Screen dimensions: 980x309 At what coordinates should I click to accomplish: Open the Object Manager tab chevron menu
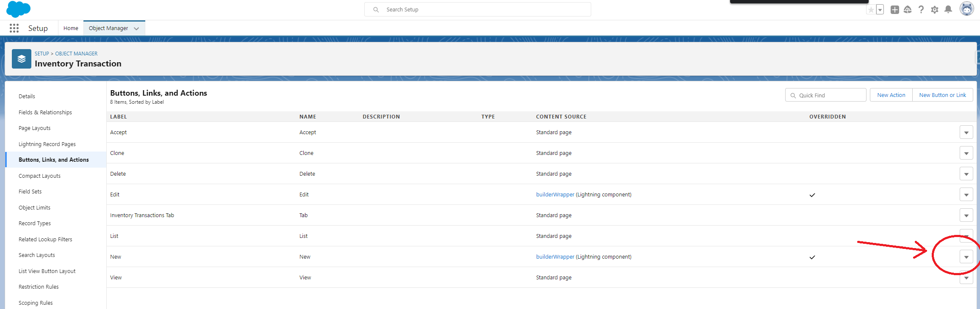pyautogui.click(x=136, y=28)
